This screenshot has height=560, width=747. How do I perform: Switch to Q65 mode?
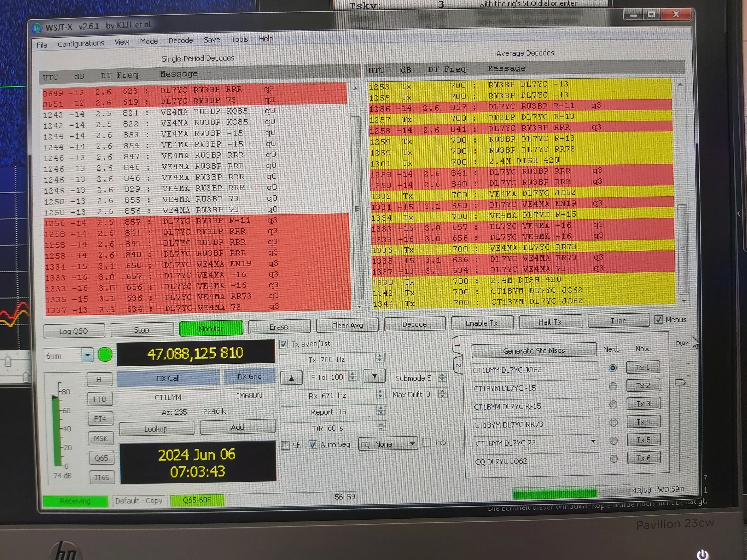click(x=102, y=458)
